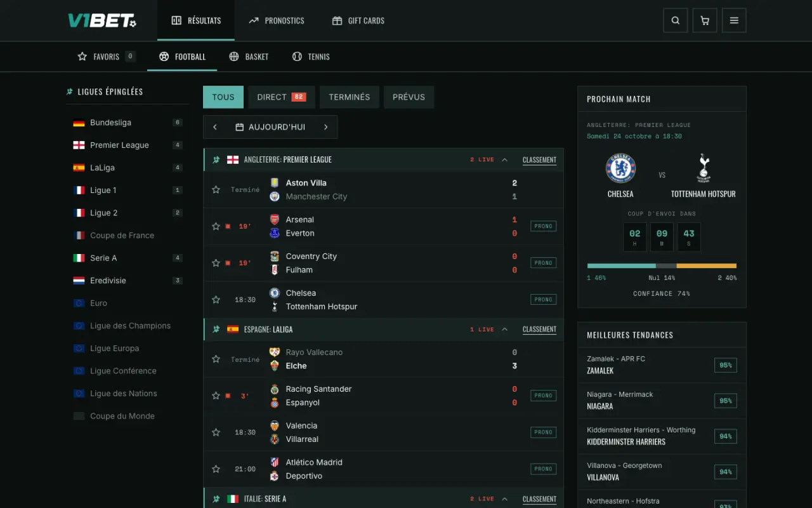The image size is (812, 508).
Task: Click the Chelsea crest in Prochain Match
Action: click(x=620, y=168)
